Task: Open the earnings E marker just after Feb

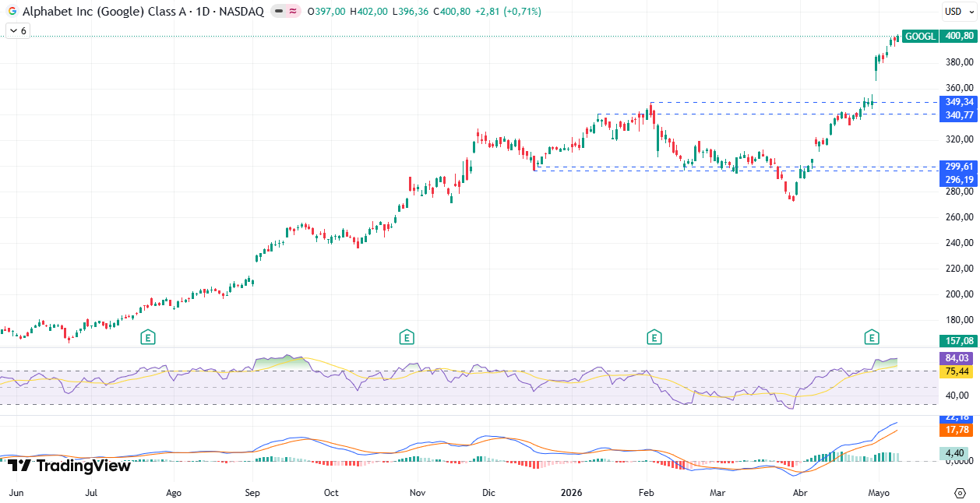Action: (654, 337)
